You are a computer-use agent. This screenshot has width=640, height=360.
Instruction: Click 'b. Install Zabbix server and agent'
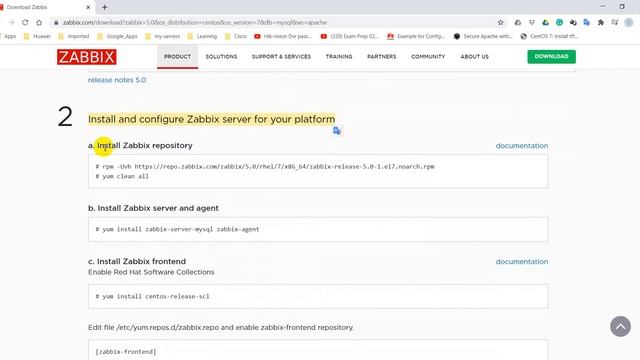coord(153,208)
